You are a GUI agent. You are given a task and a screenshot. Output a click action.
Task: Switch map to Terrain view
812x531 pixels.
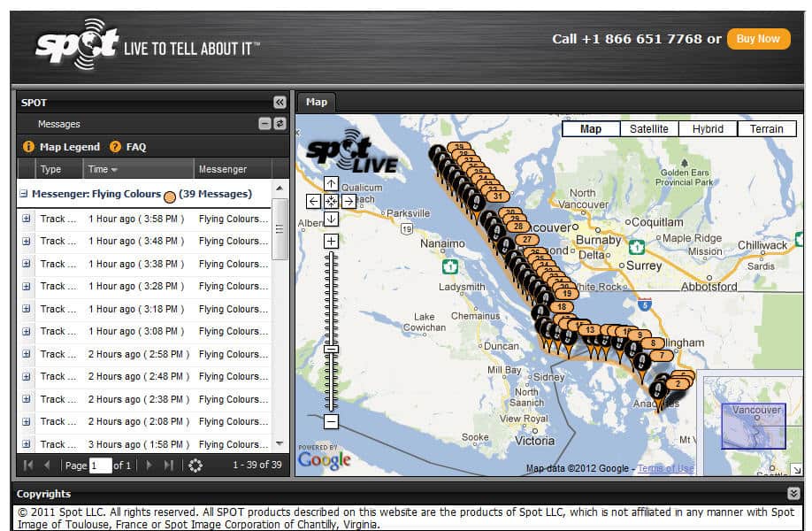[x=767, y=129]
